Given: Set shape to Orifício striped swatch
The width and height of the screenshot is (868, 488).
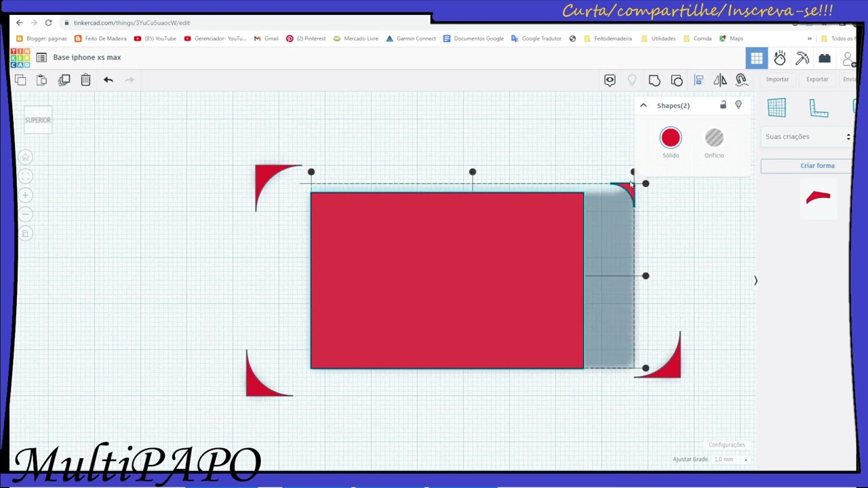Looking at the screenshot, I should coord(714,138).
